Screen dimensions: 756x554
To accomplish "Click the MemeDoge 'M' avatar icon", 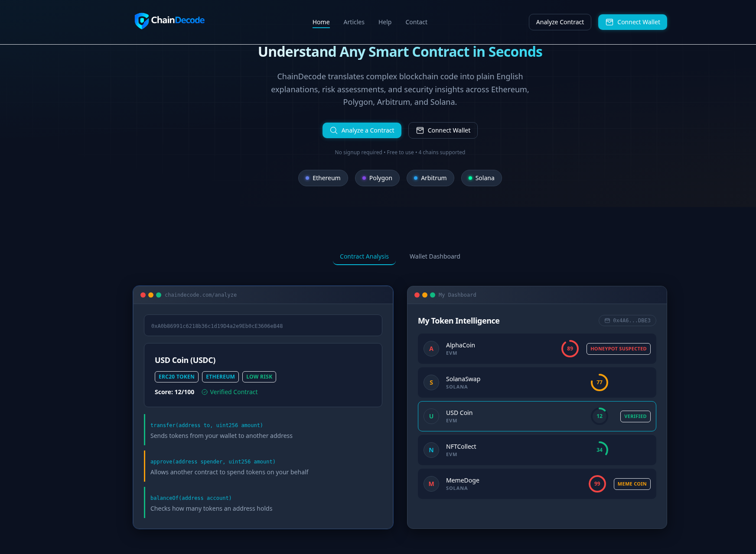I will click(431, 484).
